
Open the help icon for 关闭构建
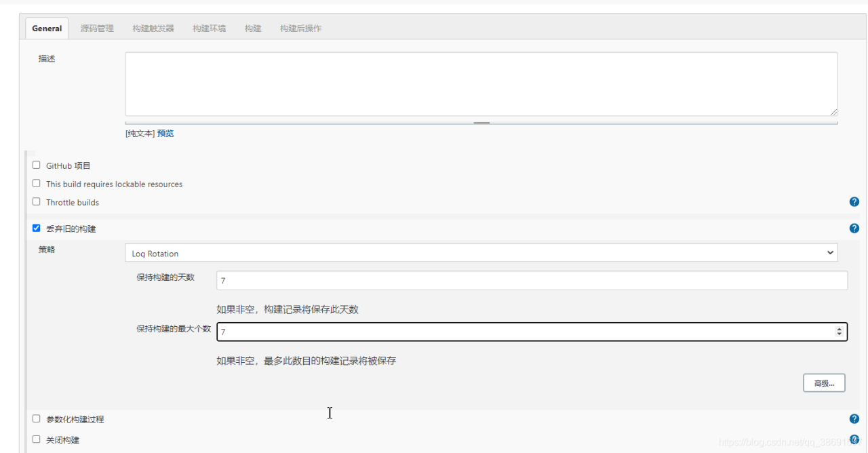854,439
